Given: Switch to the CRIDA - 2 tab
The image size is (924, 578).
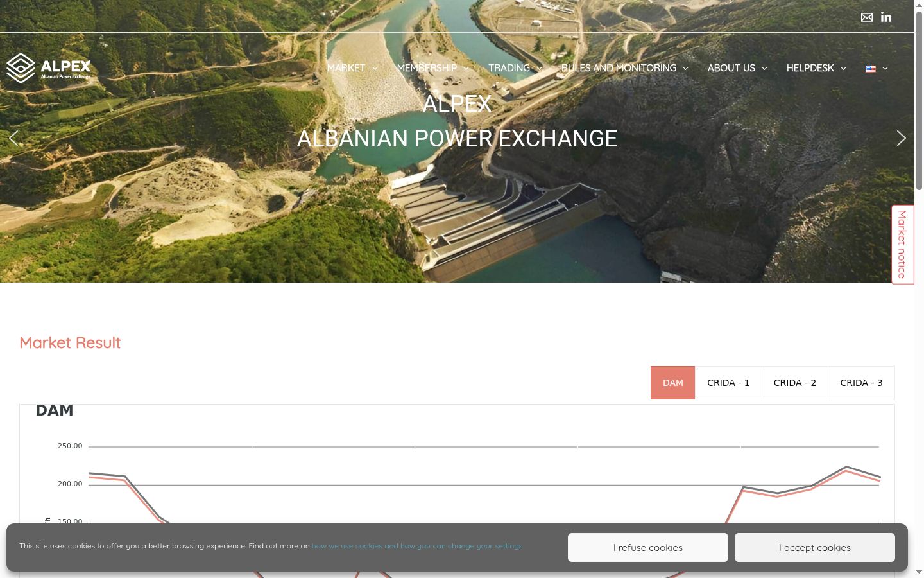Looking at the screenshot, I should tap(795, 383).
